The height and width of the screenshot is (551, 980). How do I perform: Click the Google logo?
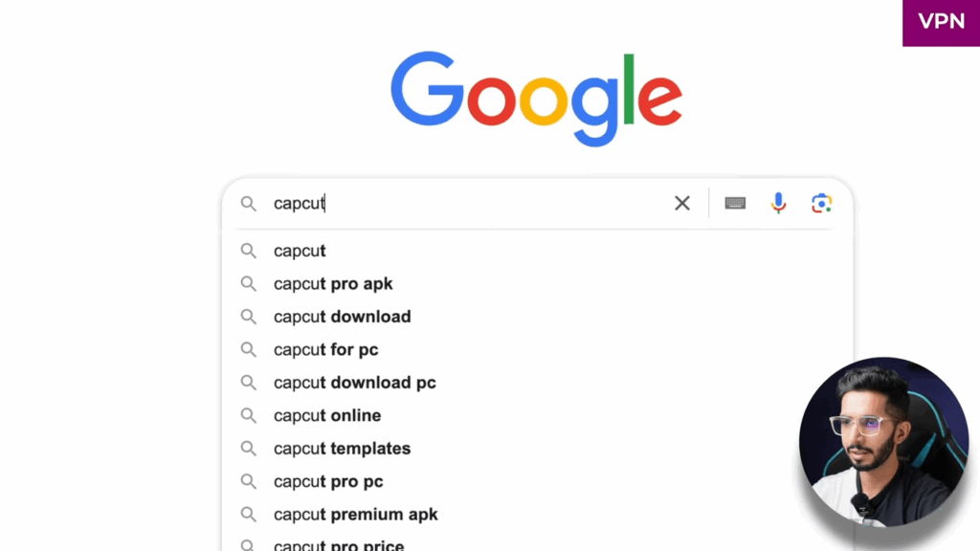click(x=536, y=98)
